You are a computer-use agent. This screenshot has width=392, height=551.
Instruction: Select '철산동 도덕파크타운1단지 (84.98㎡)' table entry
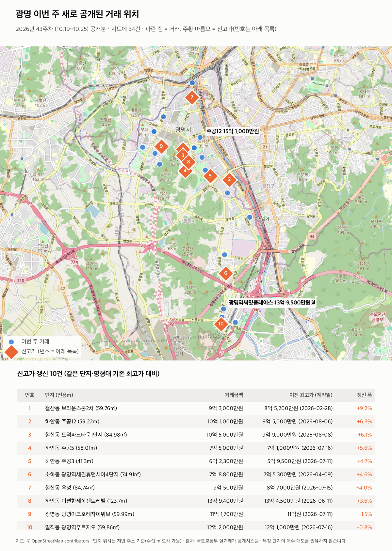point(86,435)
